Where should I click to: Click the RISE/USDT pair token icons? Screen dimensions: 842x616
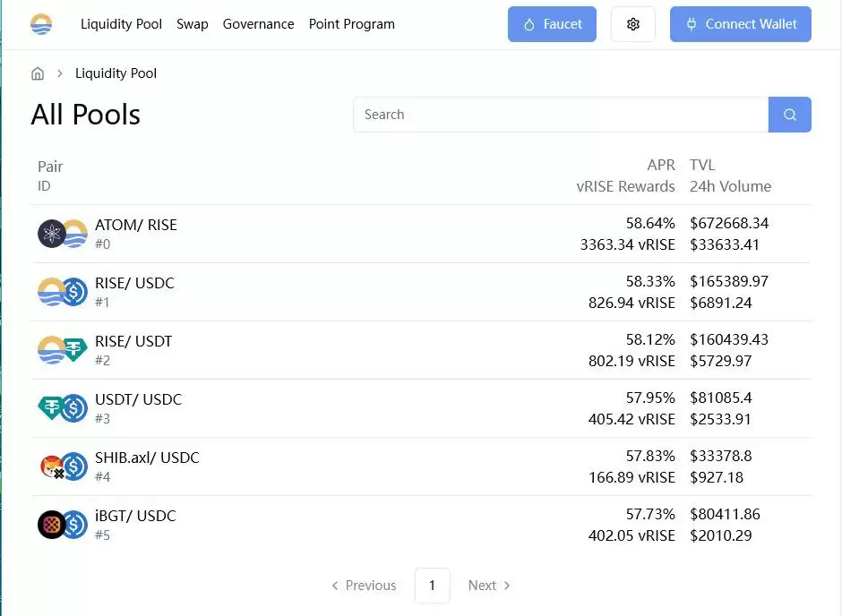[x=62, y=350]
